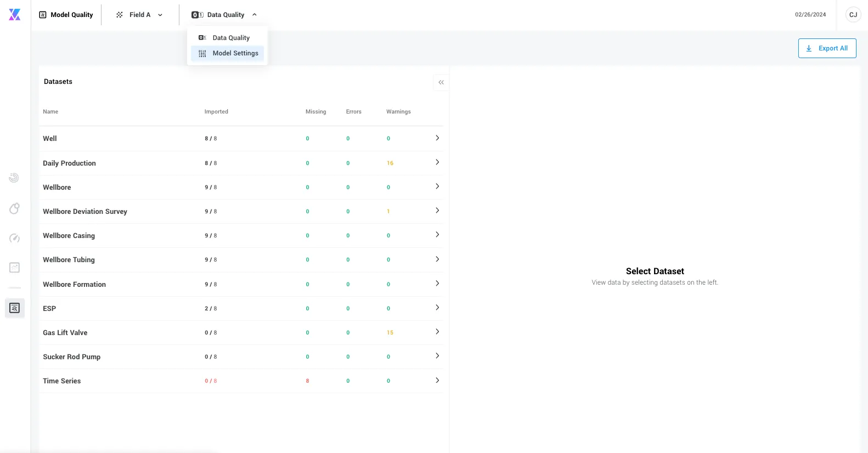Viewport: 868px width, 453px height.
Task: Select the Sucker Rod Pump dataset name
Action: click(72, 357)
